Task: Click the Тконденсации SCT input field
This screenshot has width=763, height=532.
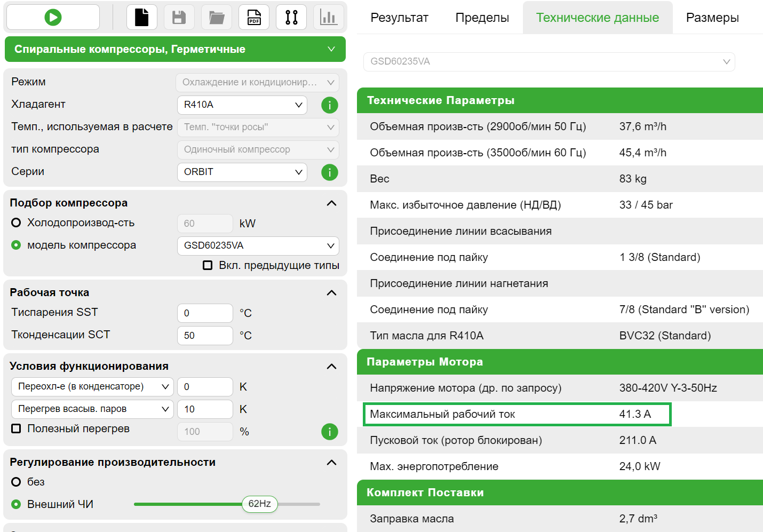Action: [205, 336]
